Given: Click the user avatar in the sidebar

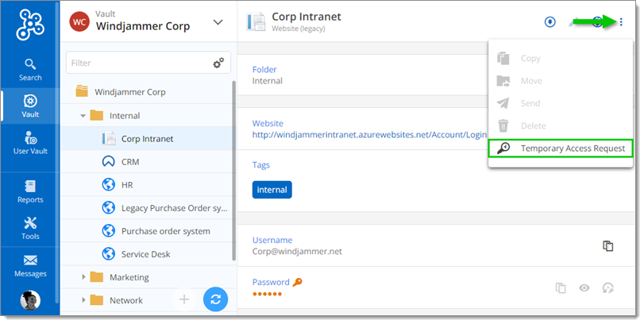Looking at the screenshot, I should point(30,300).
